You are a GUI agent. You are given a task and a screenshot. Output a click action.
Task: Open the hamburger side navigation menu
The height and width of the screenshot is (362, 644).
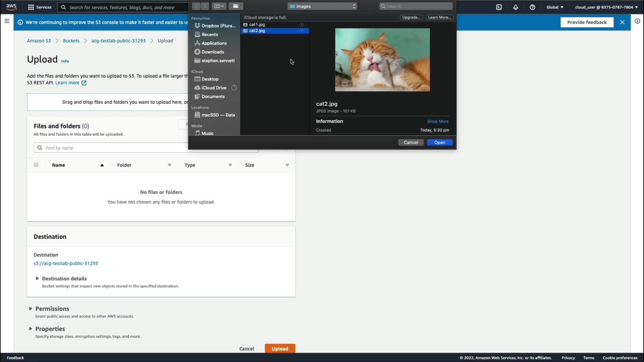(7, 21)
